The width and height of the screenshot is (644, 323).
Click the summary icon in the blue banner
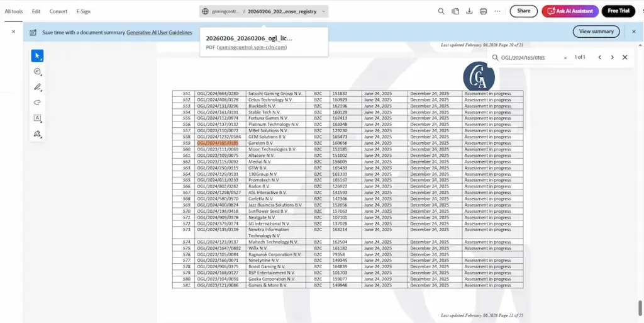[33, 33]
